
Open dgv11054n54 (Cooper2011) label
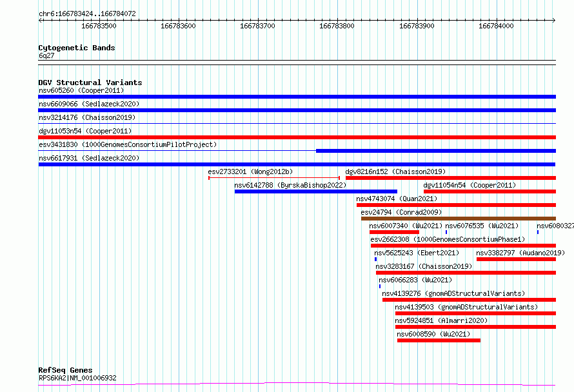[470, 185]
